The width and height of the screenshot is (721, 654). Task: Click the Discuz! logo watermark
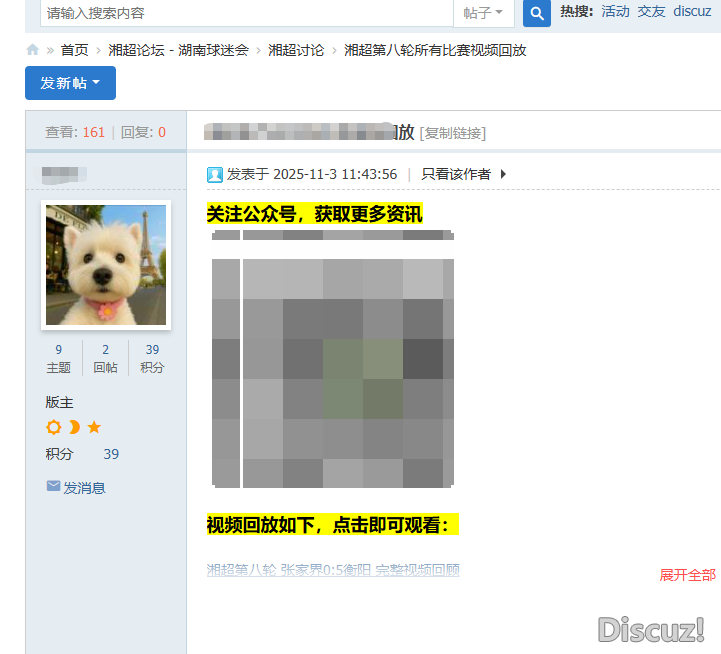pyautogui.click(x=651, y=629)
